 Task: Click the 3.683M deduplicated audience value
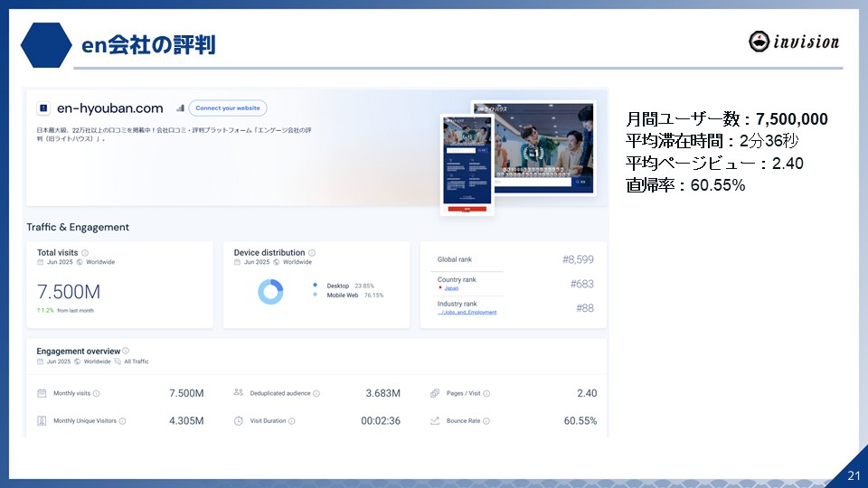[382, 393]
